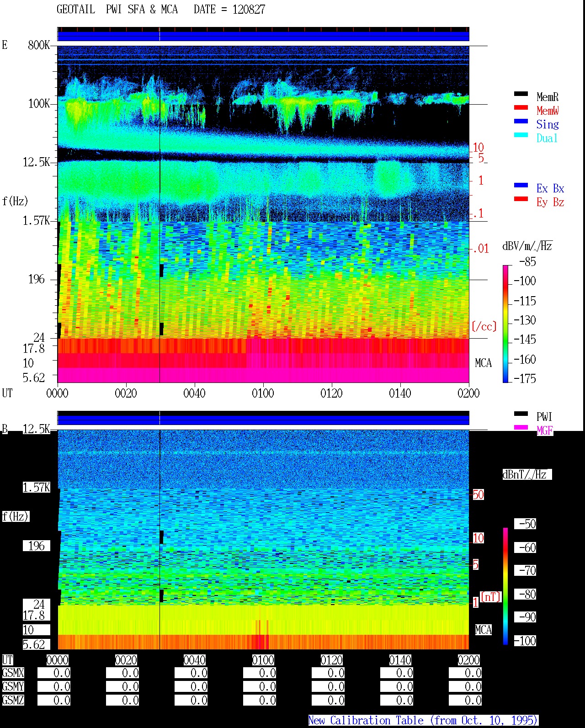Select the cyan Dual legend swatch
This screenshot has width=585, height=728.
521,135
